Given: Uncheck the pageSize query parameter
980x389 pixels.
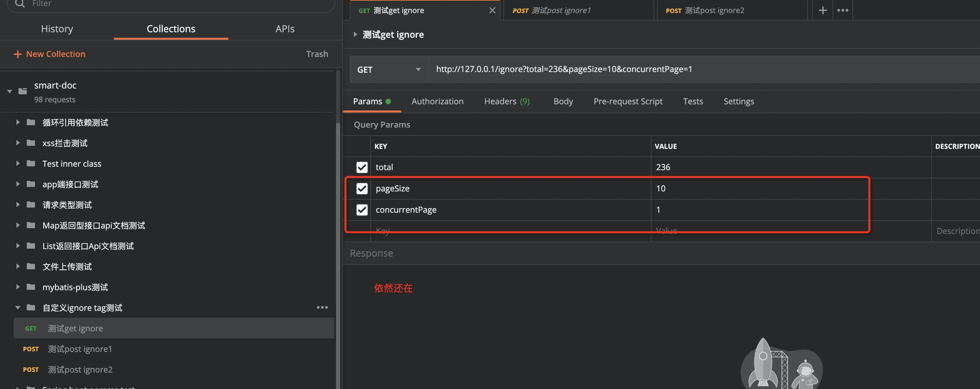Looking at the screenshot, I should coord(362,188).
